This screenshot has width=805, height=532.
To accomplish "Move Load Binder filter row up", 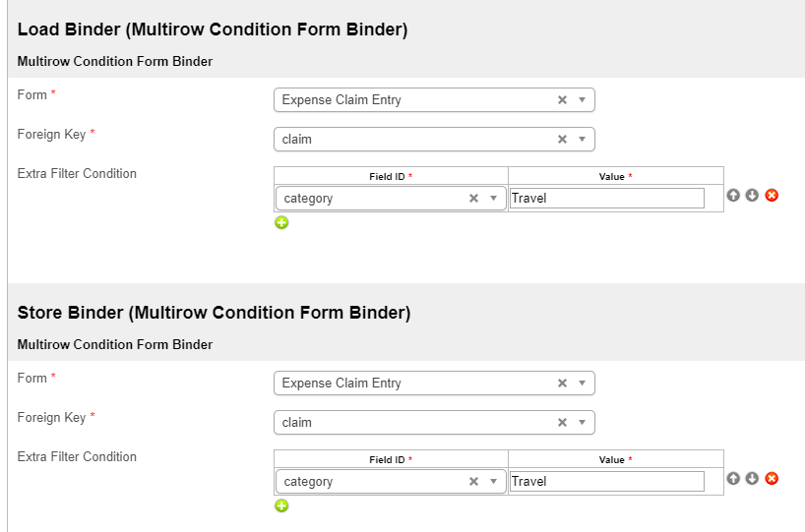I will click(733, 196).
